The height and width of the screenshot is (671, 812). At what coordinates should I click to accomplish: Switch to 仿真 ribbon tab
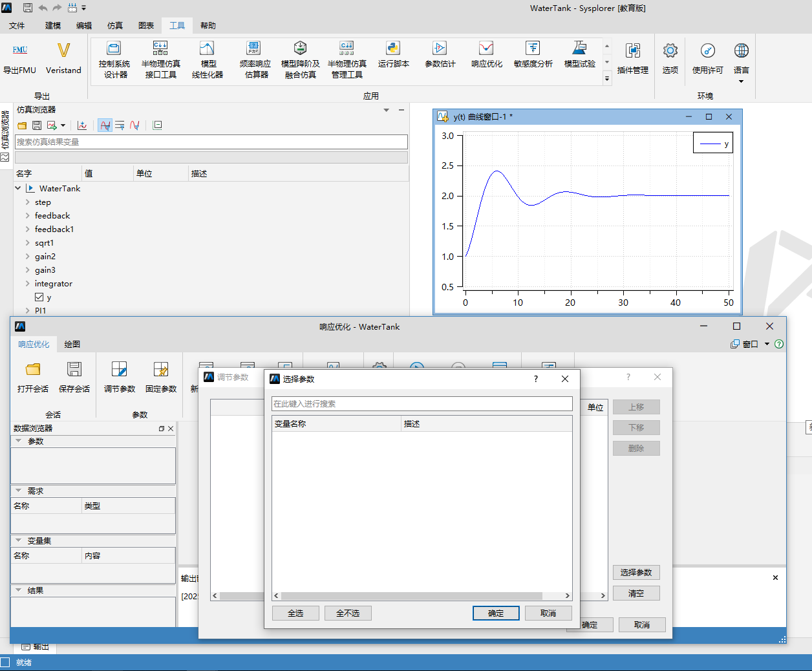click(x=115, y=26)
